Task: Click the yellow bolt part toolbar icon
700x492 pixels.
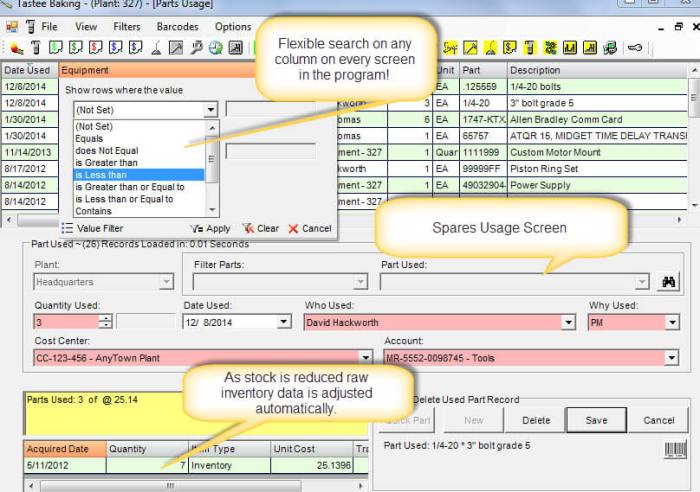Action: [x=529, y=47]
